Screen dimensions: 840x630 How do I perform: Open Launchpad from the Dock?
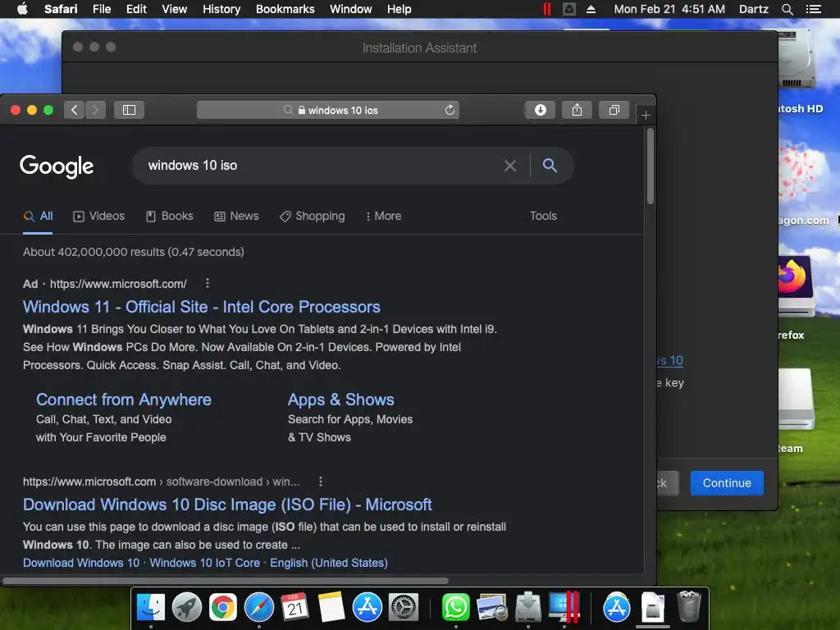186,607
